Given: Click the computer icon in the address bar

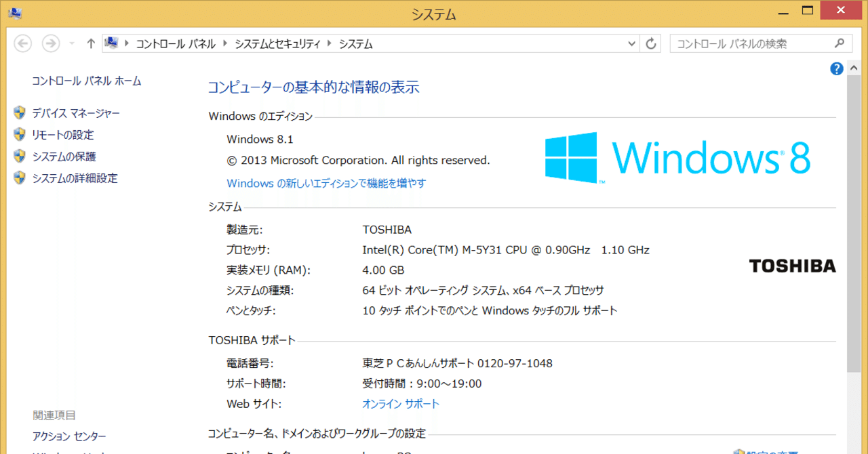Looking at the screenshot, I should (x=111, y=42).
